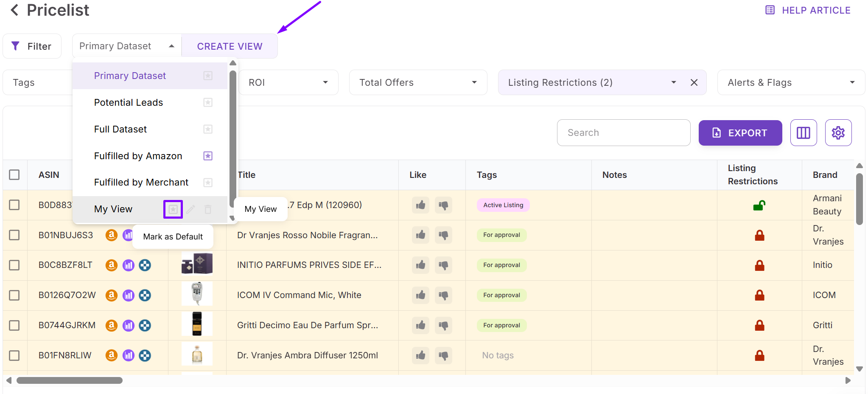Expand the Alerts & Flags dropdown

[x=791, y=82]
